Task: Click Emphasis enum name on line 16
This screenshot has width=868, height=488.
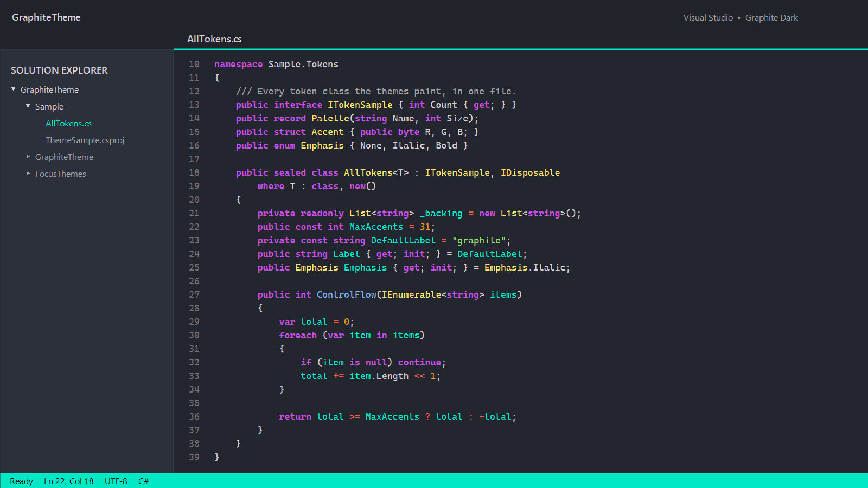Action: coord(322,145)
